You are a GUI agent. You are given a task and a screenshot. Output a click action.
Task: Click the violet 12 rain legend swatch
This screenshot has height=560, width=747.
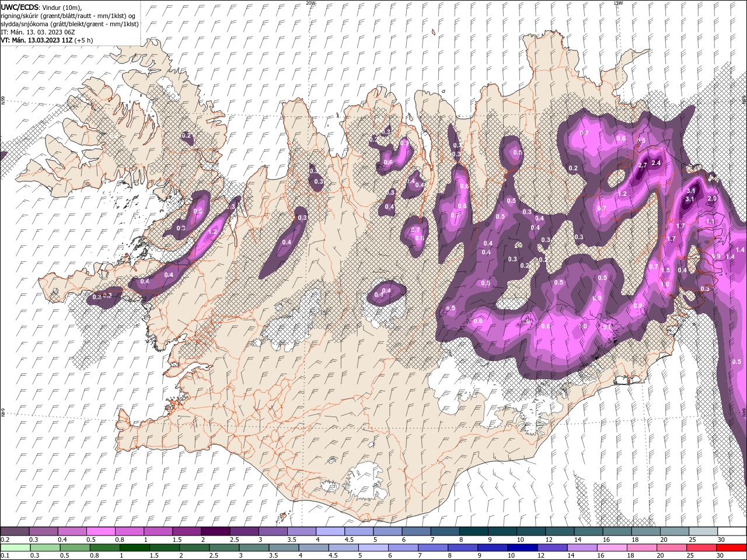[552, 548]
